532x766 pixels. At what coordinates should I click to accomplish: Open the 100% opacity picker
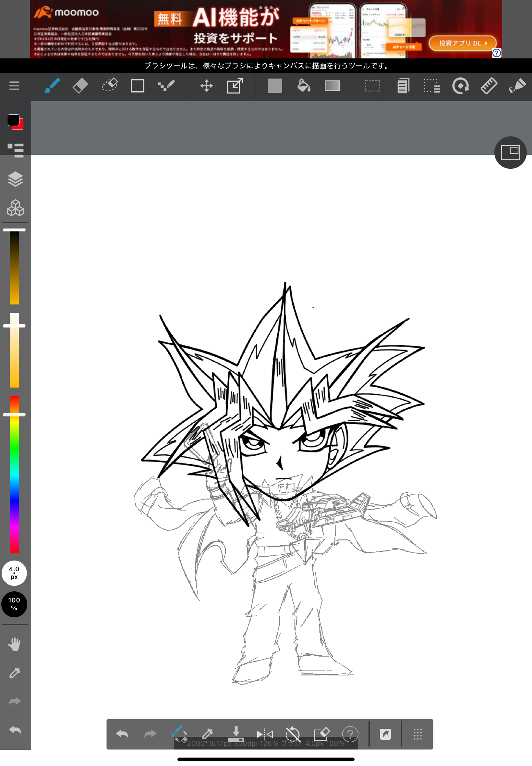(x=14, y=604)
